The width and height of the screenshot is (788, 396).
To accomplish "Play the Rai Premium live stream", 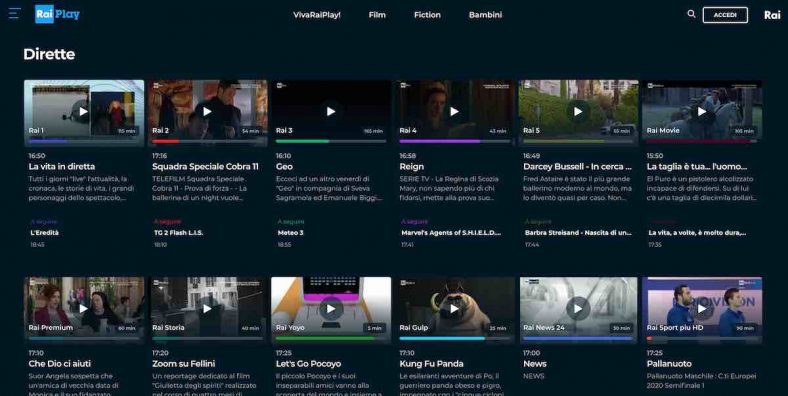I will click(83, 309).
